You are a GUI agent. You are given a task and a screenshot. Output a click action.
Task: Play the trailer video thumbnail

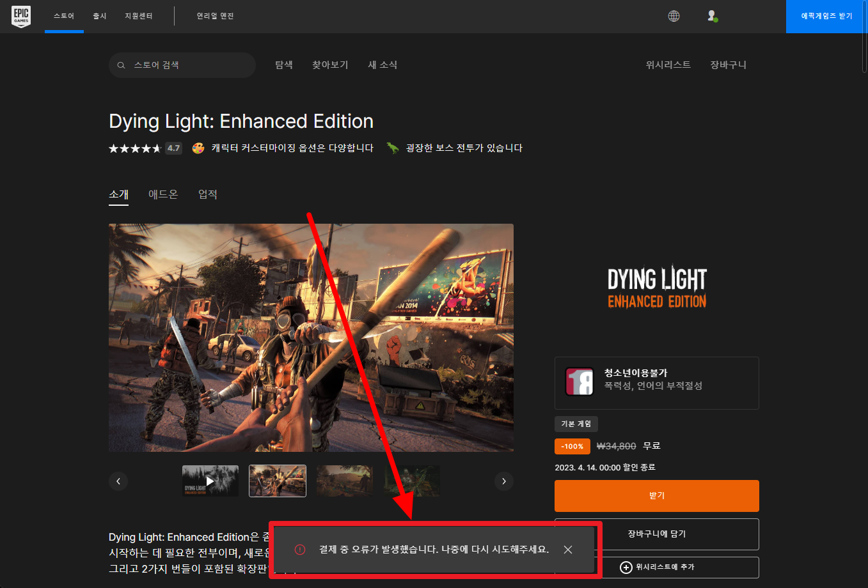[210, 481]
